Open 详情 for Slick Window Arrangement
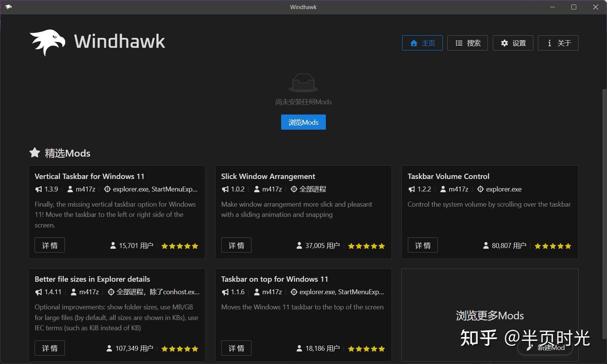The height and width of the screenshot is (364, 607). 236,245
